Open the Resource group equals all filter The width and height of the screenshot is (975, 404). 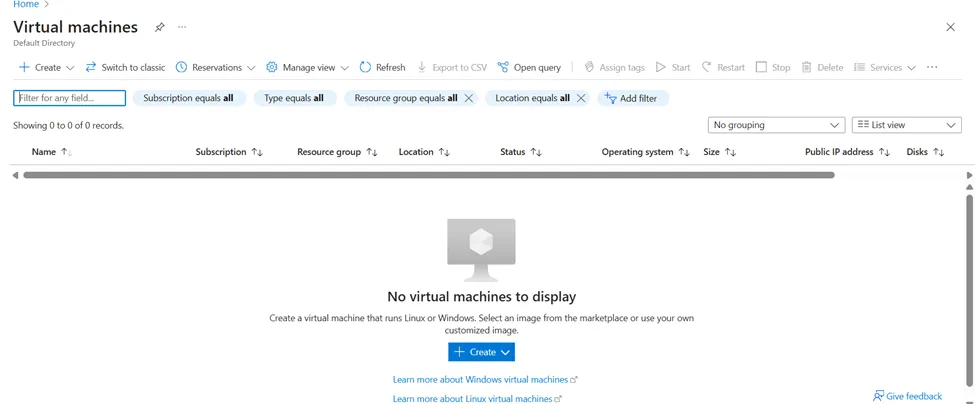point(405,98)
